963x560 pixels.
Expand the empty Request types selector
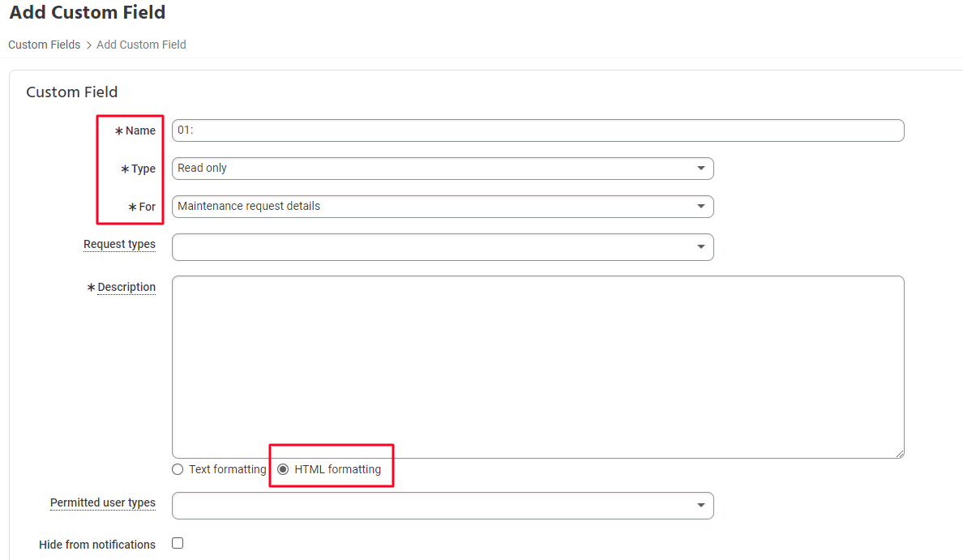442,246
